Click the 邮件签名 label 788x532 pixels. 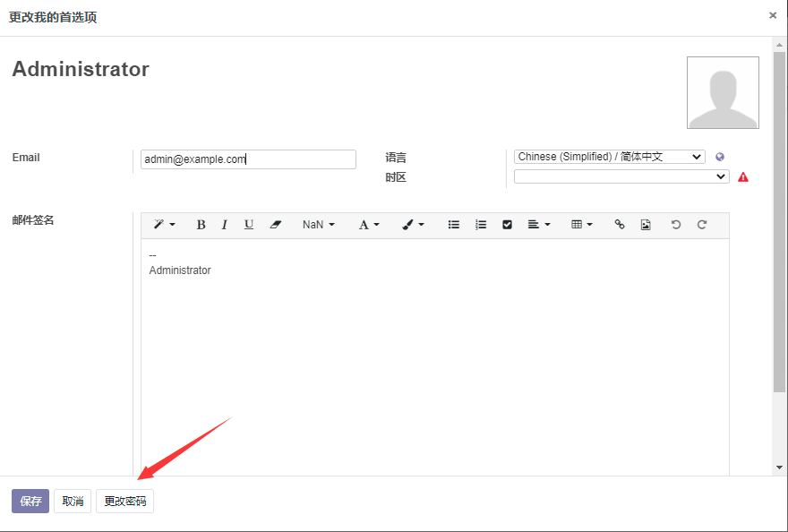click(x=32, y=219)
